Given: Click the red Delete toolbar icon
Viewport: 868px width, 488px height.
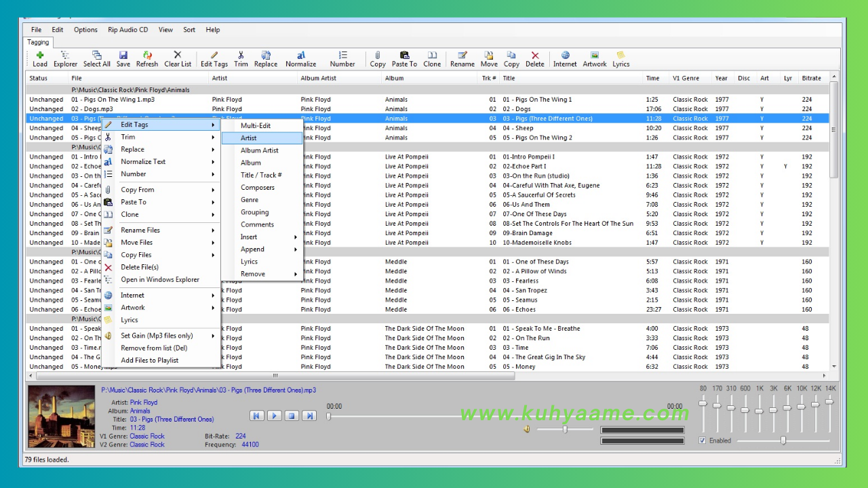Looking at the screenshot, I should (535, 56).
